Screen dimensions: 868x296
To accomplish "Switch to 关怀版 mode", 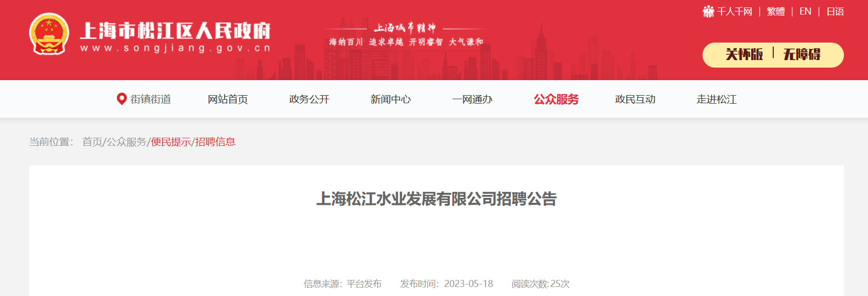I will coord(744,54).
